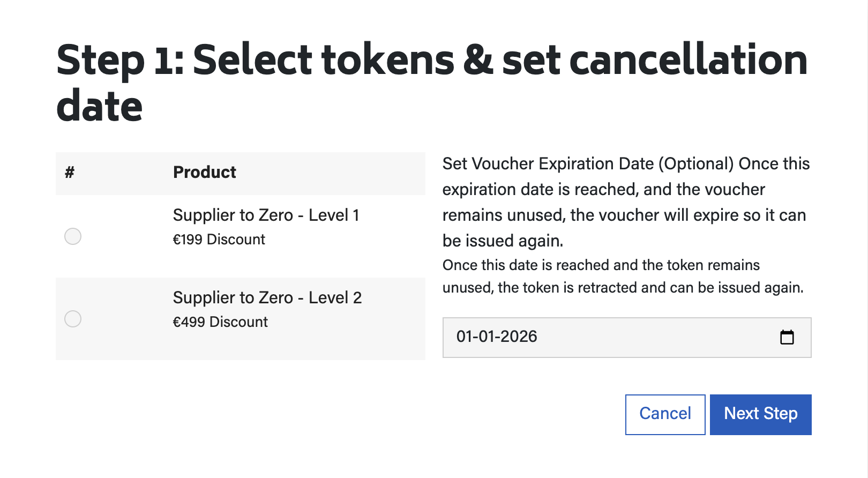Click the word "cancellation" in the heading
The image size is (868, 478).
pyautogui.click(x=688, y=60)
